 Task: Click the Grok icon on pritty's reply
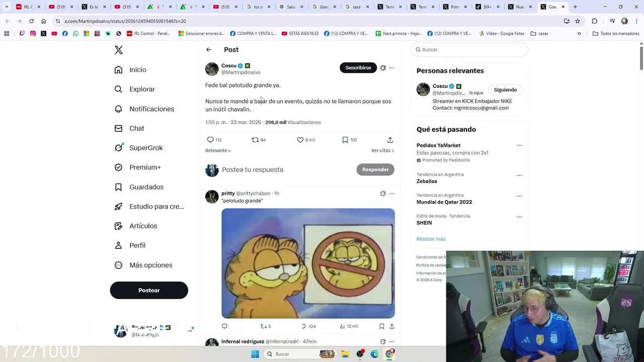(x=383, y=194)
